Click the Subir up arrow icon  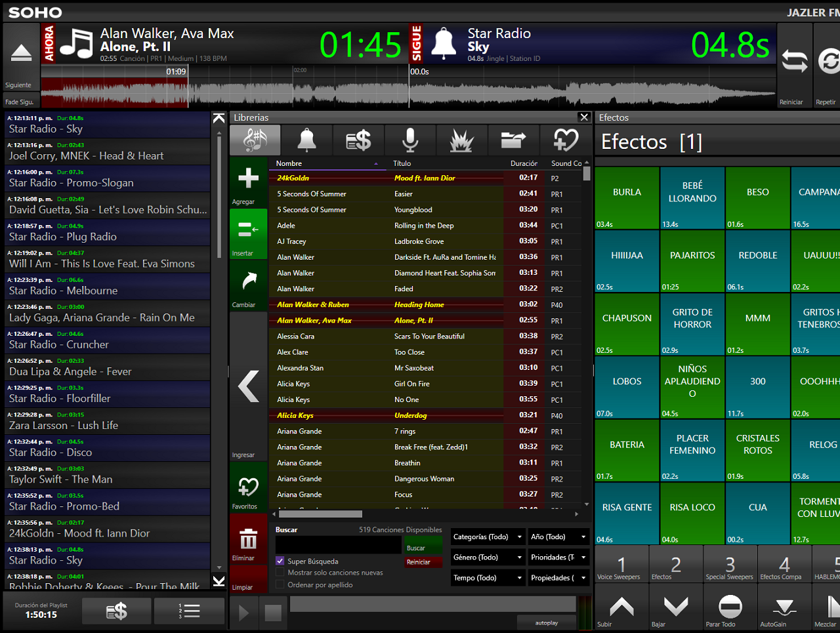(x=621, y=606)
